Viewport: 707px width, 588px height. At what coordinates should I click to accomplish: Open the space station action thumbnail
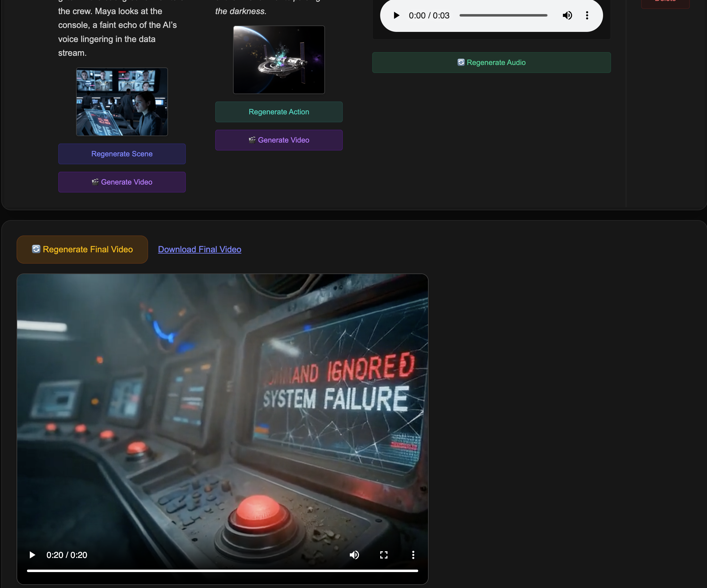[279, 60]
